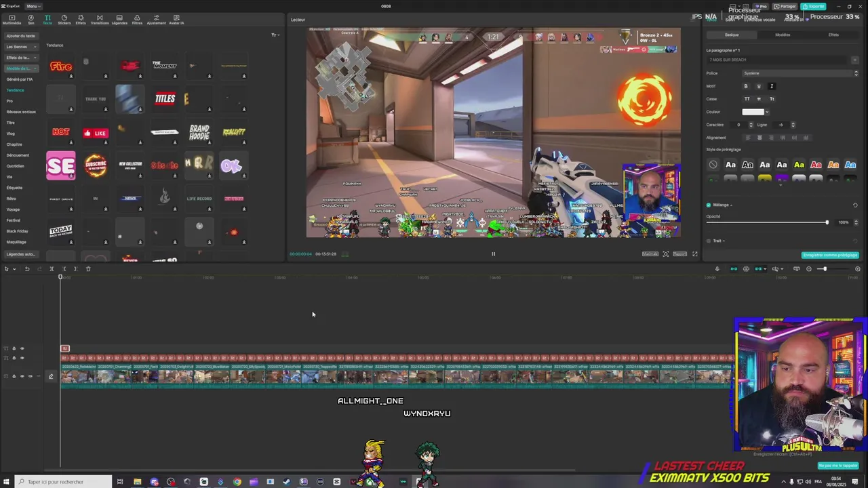Viewport: 868px width, 488px height.
Task: Click italic I formatting button
Action: pyautogui.click(x=772, y=86)
